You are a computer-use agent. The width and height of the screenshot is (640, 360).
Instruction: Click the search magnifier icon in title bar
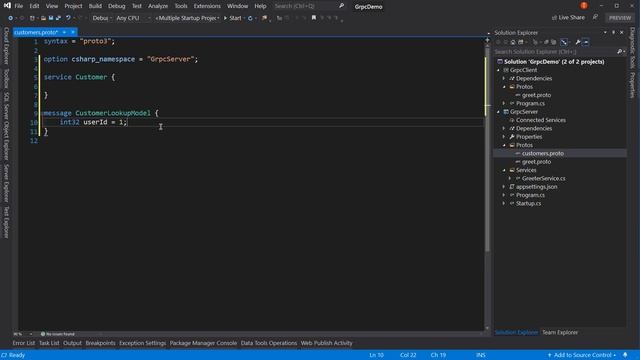coord(341,6)
